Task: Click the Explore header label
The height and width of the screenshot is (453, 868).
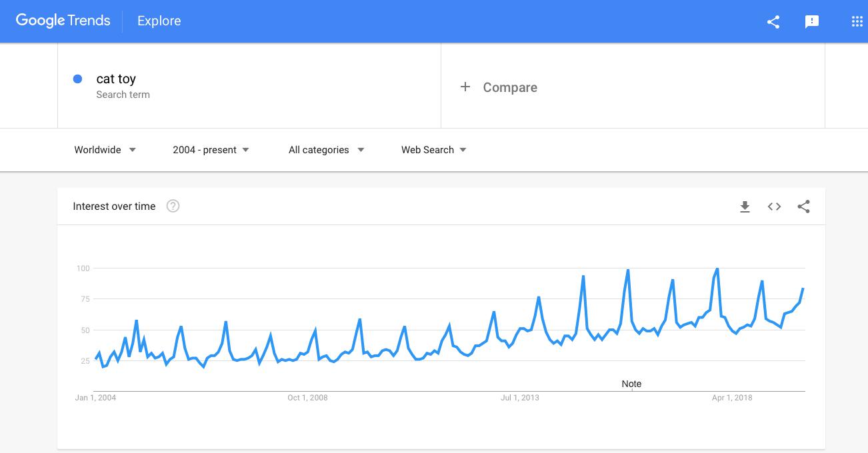Action: click(159, 21)
